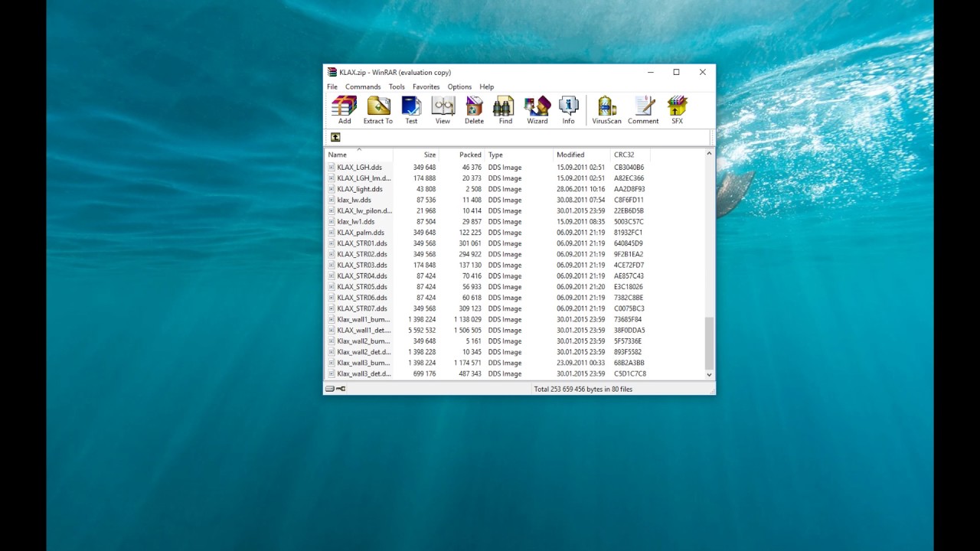This screenshot has height=551, width=980.
Task: Select the file KLAX_STR03.dds
Action: pyautogui.click(x=362, y=266)
